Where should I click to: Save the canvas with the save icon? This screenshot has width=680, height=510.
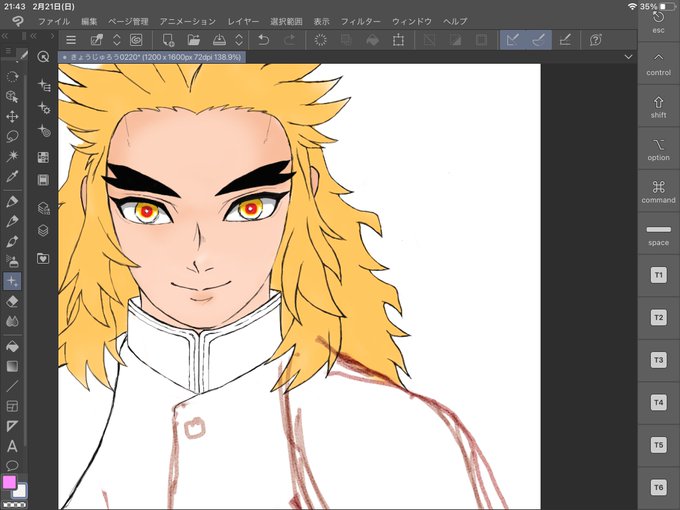[x=219, y=40]
